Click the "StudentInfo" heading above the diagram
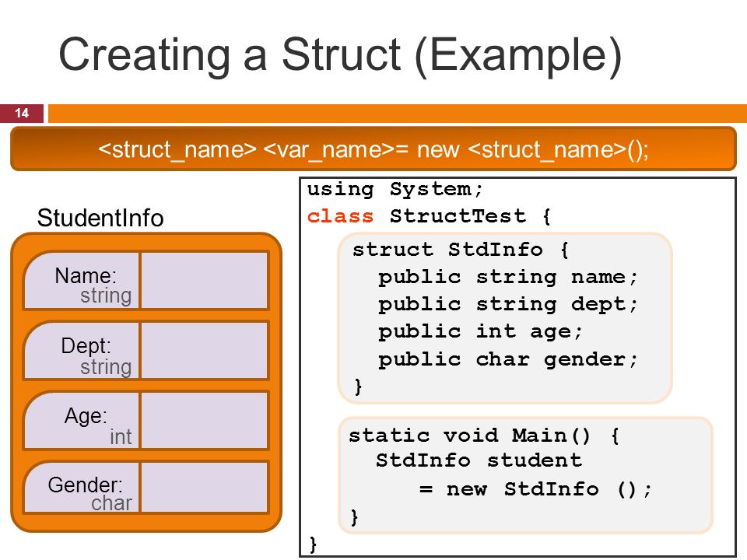Screen dimensions: 747x560 click(x=100, y=218)
